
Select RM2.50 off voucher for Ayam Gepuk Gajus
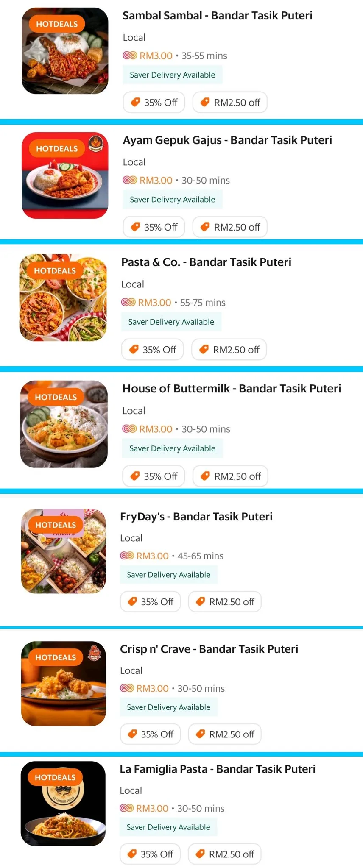tap(230, 227)
